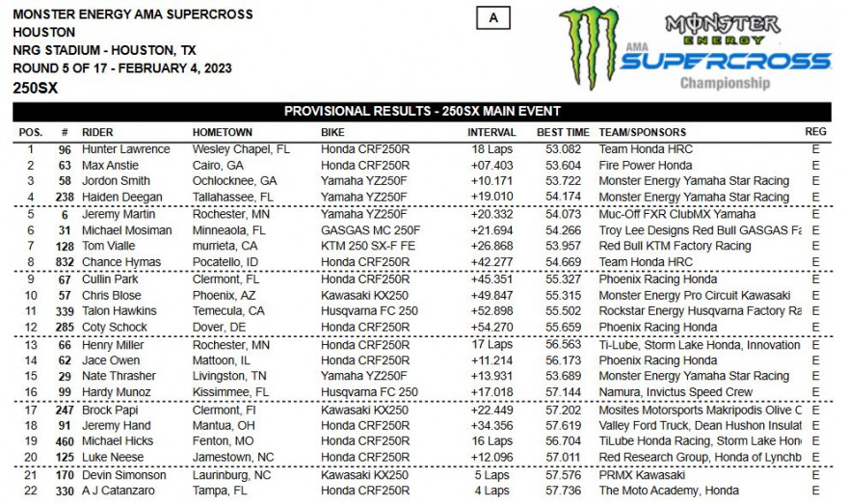Select rider Max Anstie's name
The width and height of the screenshot is (848, 504).
[x=110, y=166]
